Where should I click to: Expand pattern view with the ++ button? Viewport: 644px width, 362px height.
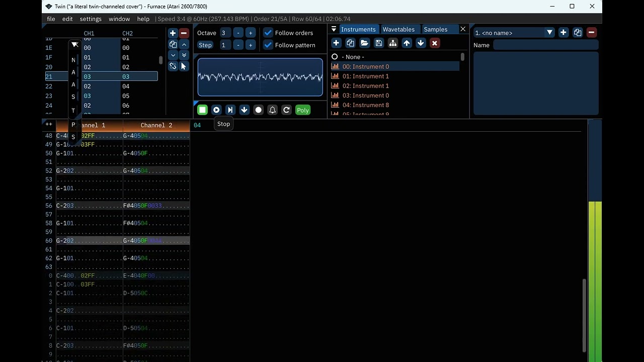coord(49,124)
